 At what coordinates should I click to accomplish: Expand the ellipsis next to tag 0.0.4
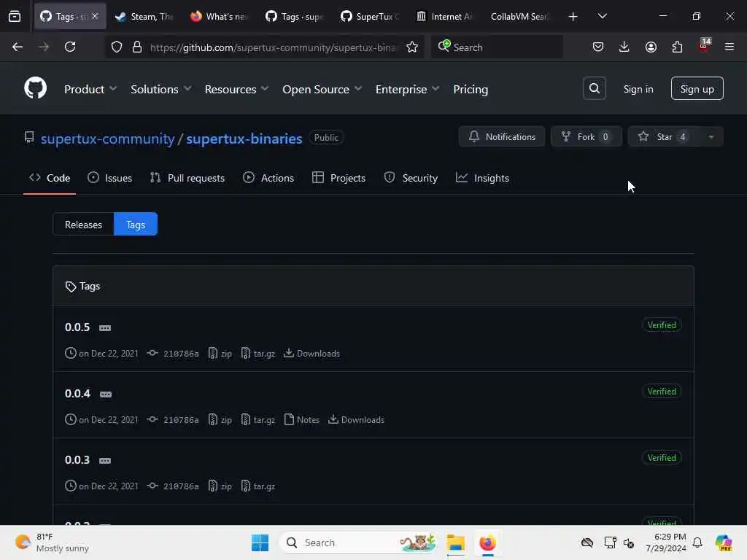[106, 394]
